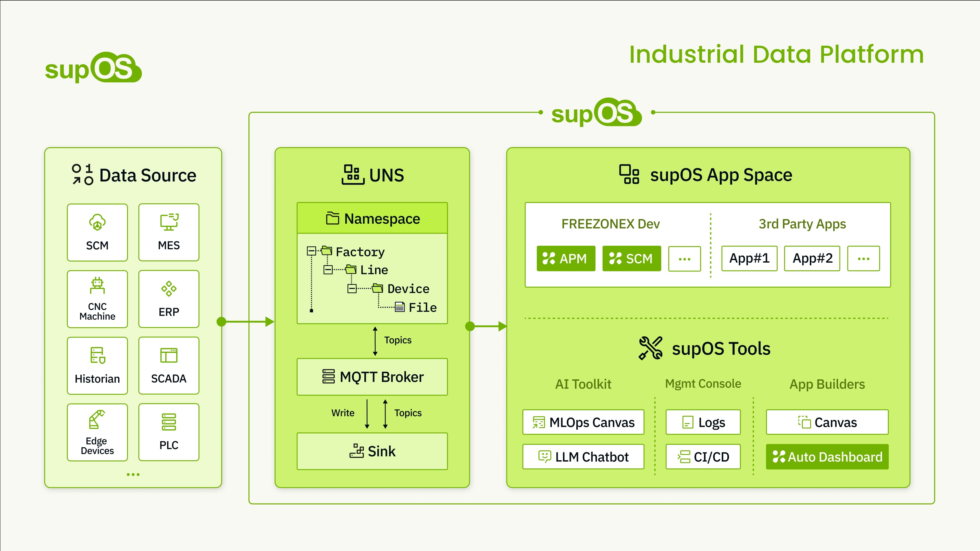Click the PLC stacked server icon
This screenshot has width=980, height=551.
tap(169, 422)
